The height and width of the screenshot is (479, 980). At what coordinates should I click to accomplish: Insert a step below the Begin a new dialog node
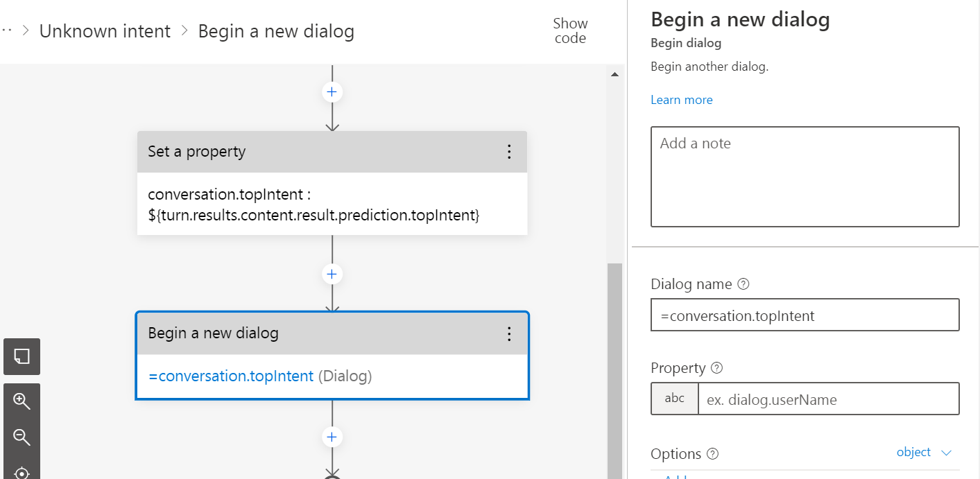coord(332,437)
